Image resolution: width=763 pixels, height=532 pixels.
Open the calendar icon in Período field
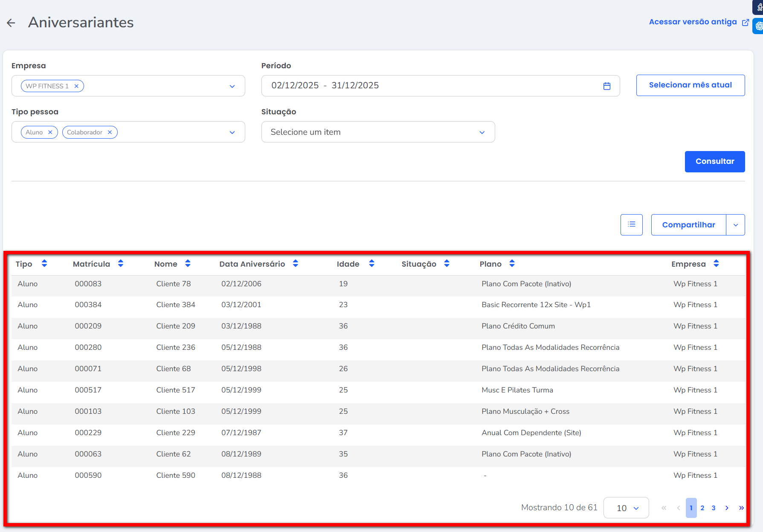coord(606,86)
